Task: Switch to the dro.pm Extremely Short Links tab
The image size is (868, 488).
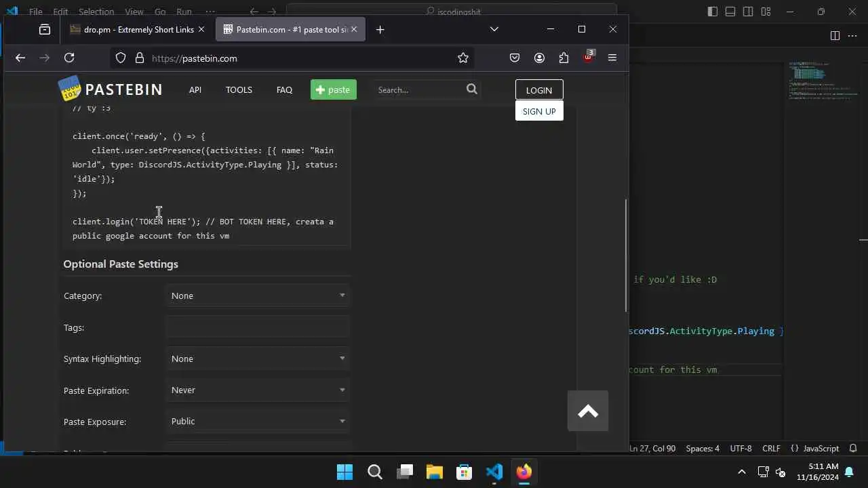Action: (139, 30)
